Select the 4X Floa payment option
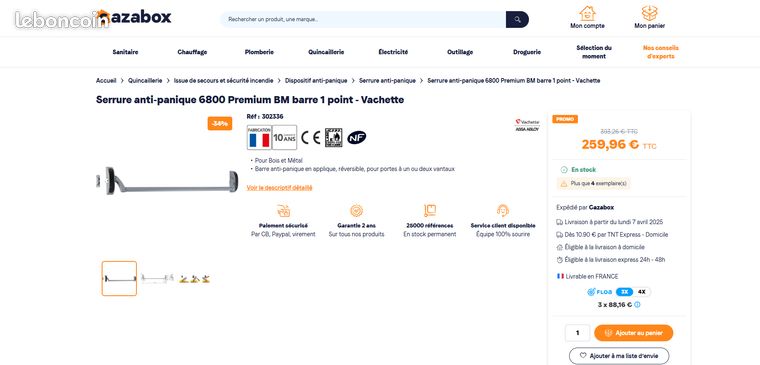Image resolution: width=760 pixels, height=365 pixels. [642, 292]
